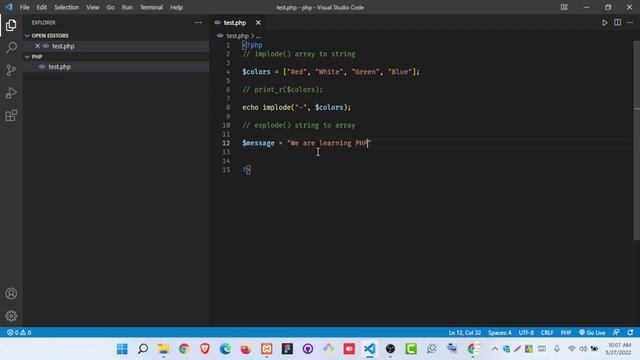
Task: Open the Search view in activity bar
Action: 11,47
